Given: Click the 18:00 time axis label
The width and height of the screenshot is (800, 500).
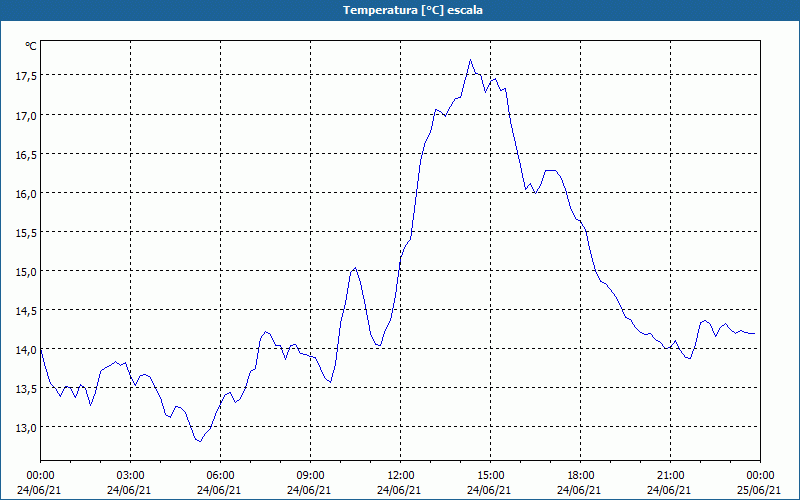Looking at the screenshot, I should [581, 476].
